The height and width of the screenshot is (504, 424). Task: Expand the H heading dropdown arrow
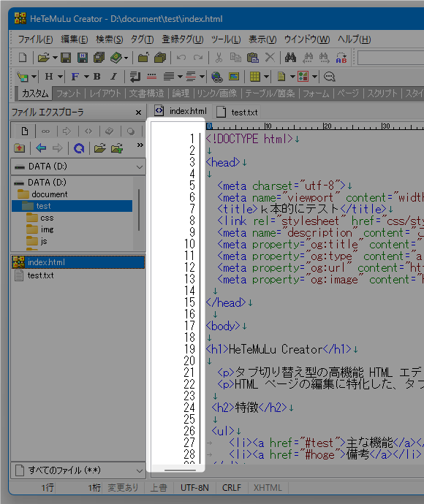[x=60, y=77]
